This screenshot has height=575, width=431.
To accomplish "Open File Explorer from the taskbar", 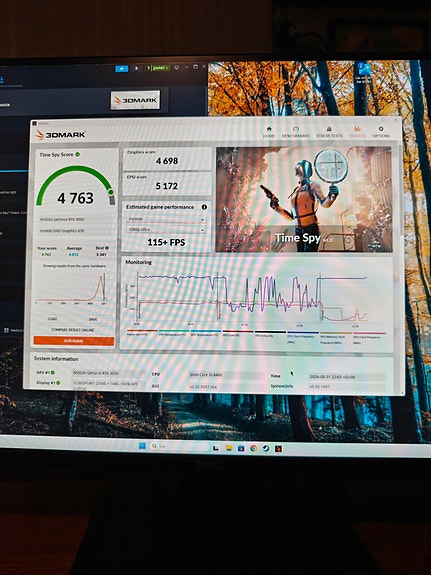I will point(229,448).
